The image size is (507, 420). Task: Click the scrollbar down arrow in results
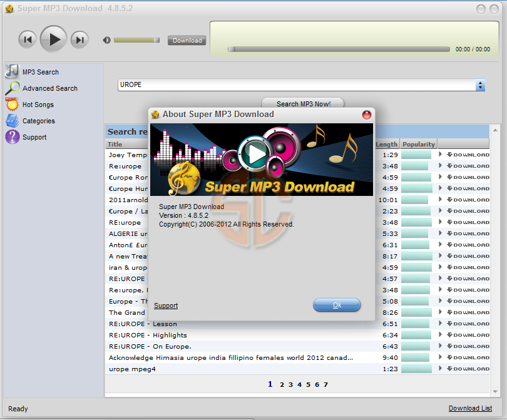point(495,392)
